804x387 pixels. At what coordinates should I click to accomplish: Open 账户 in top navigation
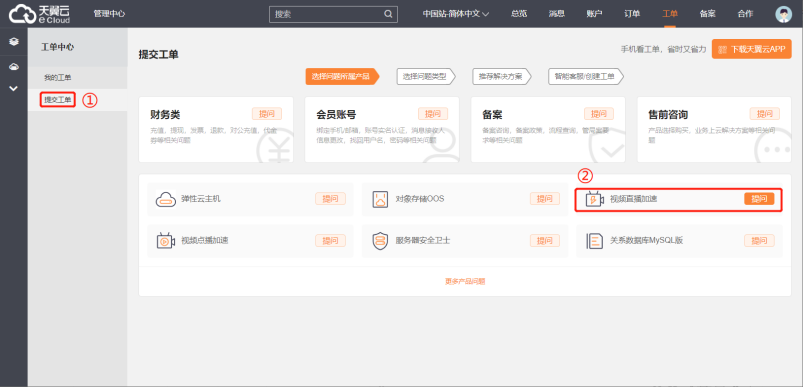coord(594,14)
